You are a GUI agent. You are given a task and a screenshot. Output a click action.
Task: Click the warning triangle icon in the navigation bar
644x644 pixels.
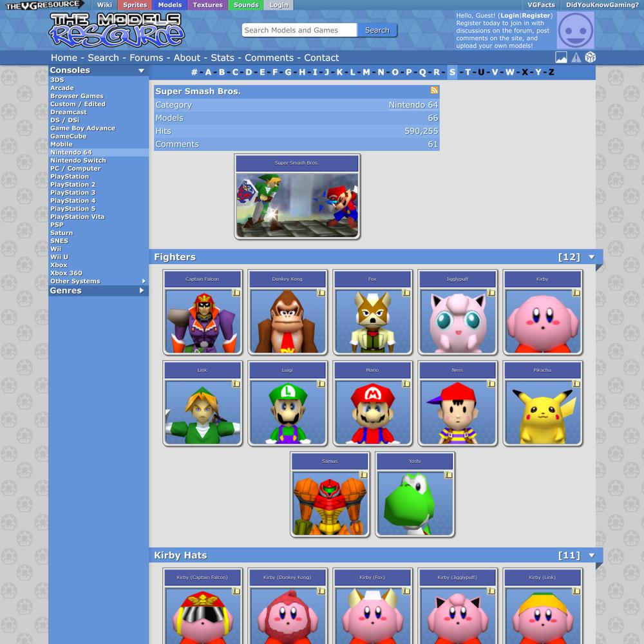coord(576,57)
